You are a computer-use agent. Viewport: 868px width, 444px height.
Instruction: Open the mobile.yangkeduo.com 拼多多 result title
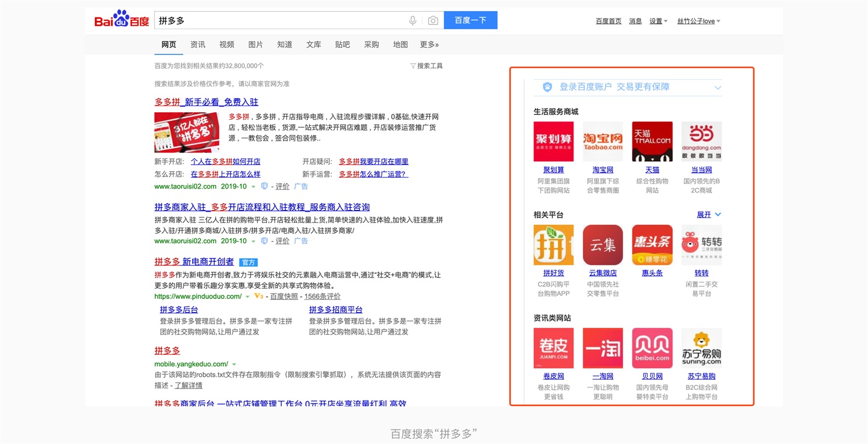(167, 351)
